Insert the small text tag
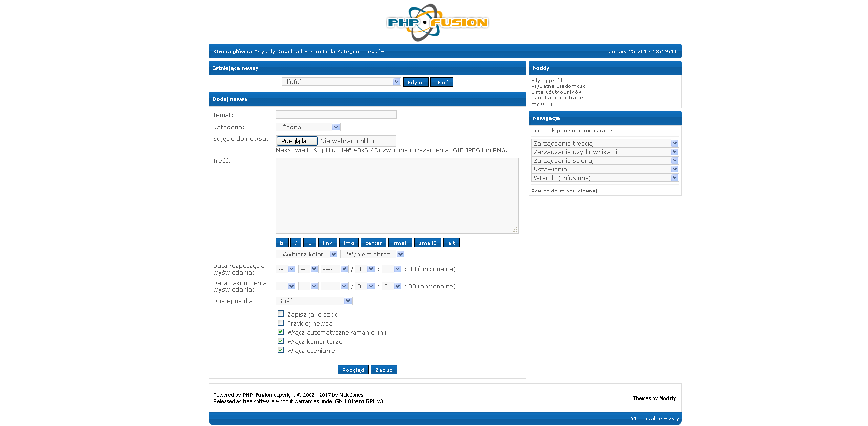868x426 pixels. (400, 243)
